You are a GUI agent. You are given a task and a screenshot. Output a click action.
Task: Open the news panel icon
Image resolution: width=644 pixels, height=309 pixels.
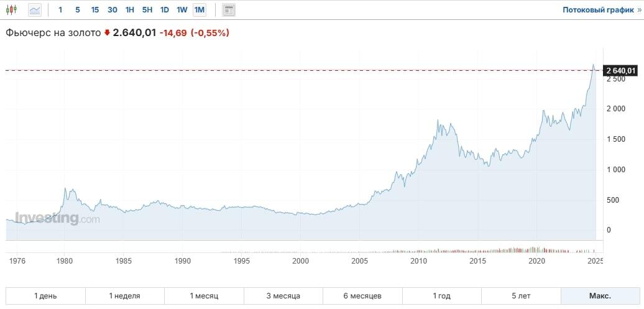coord(229,10)
